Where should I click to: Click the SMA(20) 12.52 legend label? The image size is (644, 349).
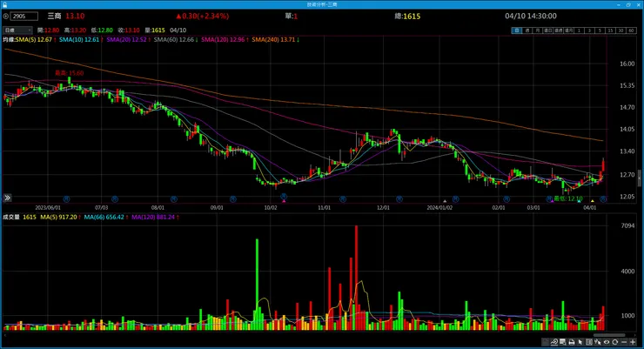pyautogui.click(x=126, y=40)
